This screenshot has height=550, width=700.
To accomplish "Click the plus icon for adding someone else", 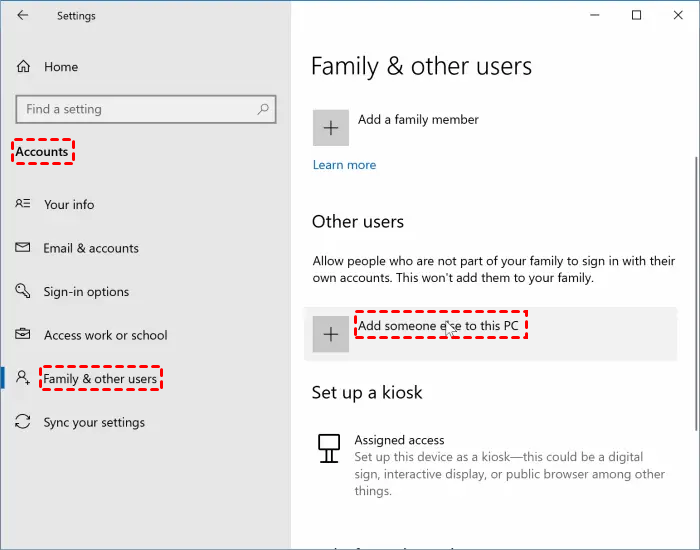I will (331, 334).
